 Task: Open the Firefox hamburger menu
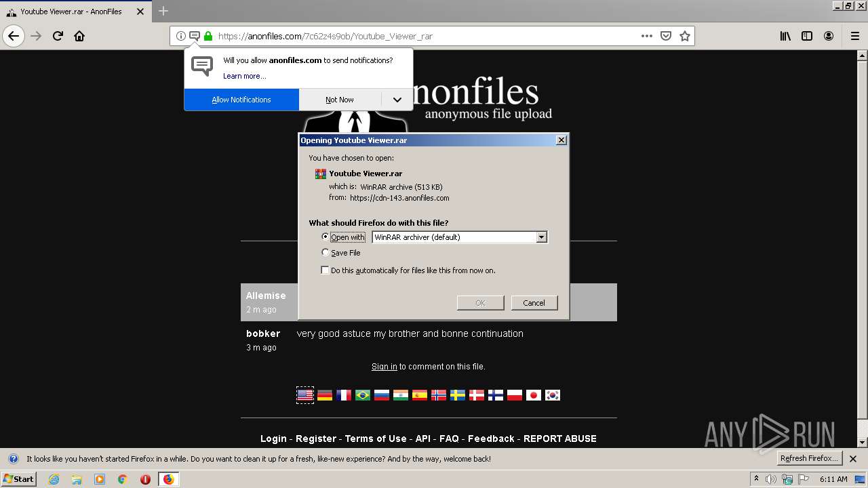click(854, 36)
